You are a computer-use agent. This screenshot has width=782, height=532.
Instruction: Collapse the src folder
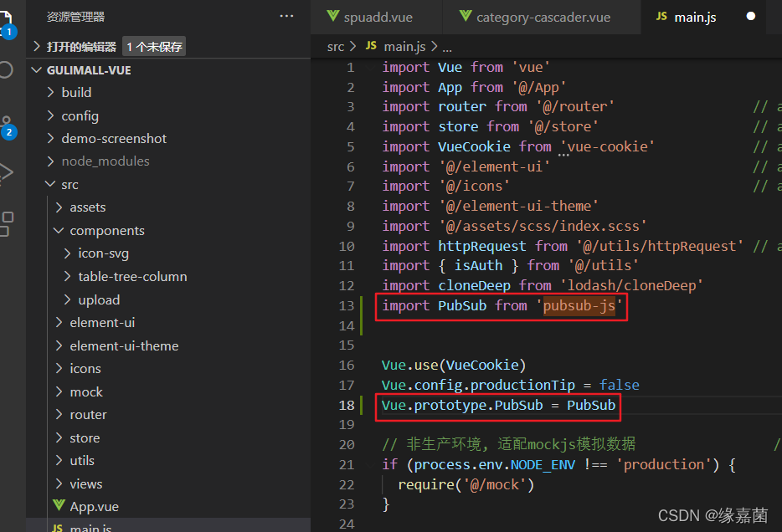click(50, 184)
